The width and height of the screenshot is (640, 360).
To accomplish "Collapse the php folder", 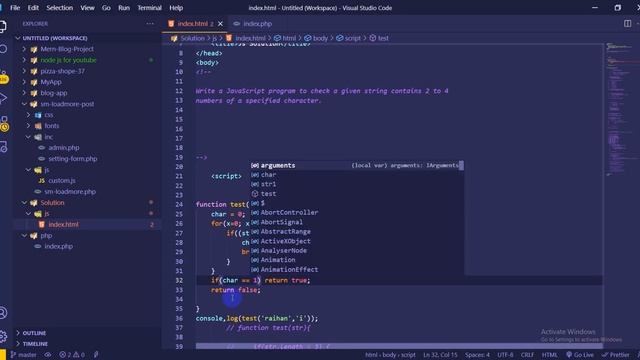I will coord(46,236).
